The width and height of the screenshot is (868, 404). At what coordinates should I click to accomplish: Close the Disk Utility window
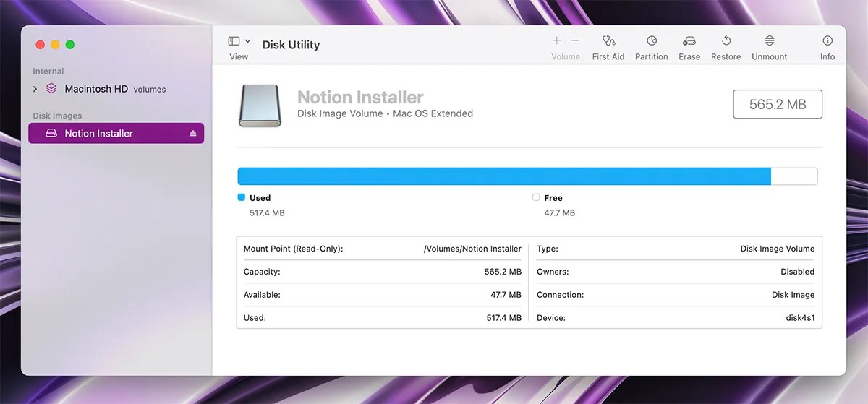pos(41,45)
